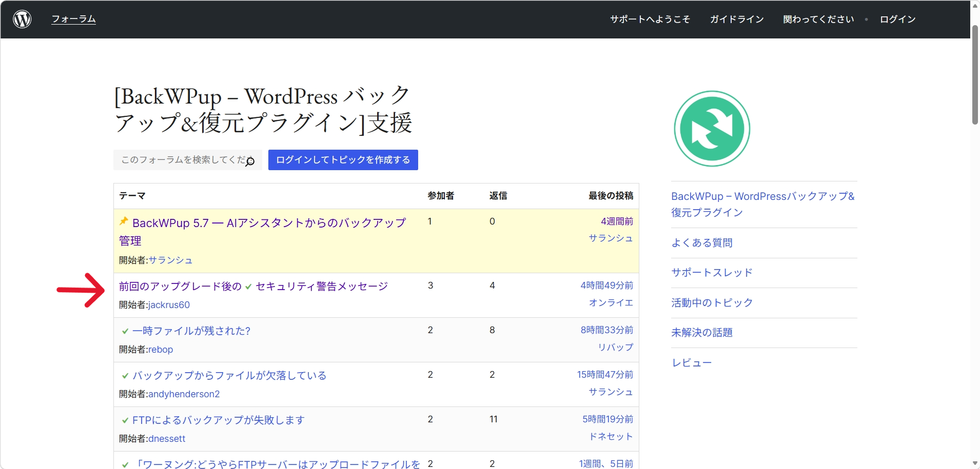Open sidebar link サポートスレッド

pyautogui.click(x=712, y=273)
